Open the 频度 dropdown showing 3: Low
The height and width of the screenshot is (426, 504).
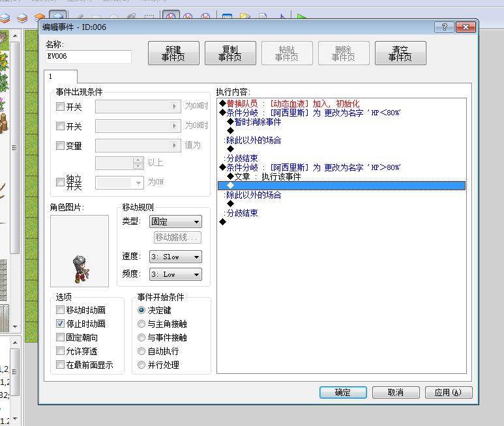175,274
